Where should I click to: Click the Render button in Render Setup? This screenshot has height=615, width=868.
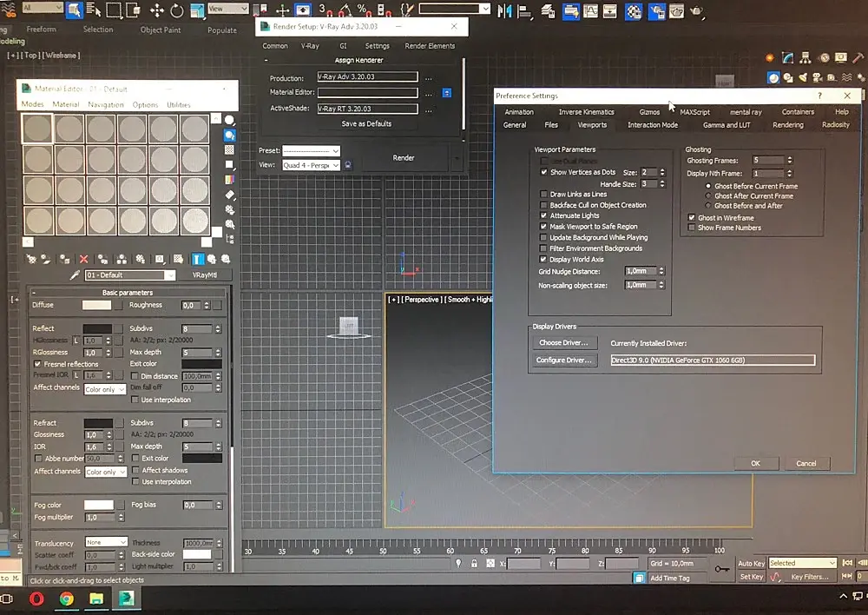point(404,158)
